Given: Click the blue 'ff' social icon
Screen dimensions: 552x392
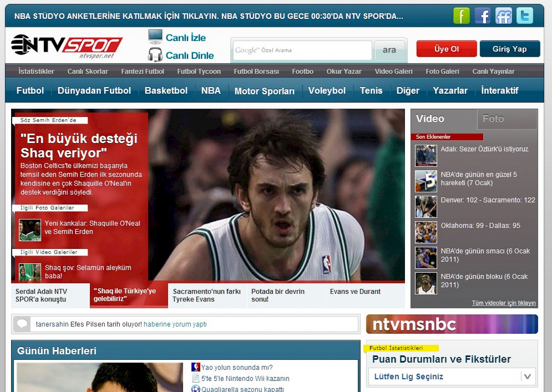Looking at the screenshot, I should (x=503, y=16).
